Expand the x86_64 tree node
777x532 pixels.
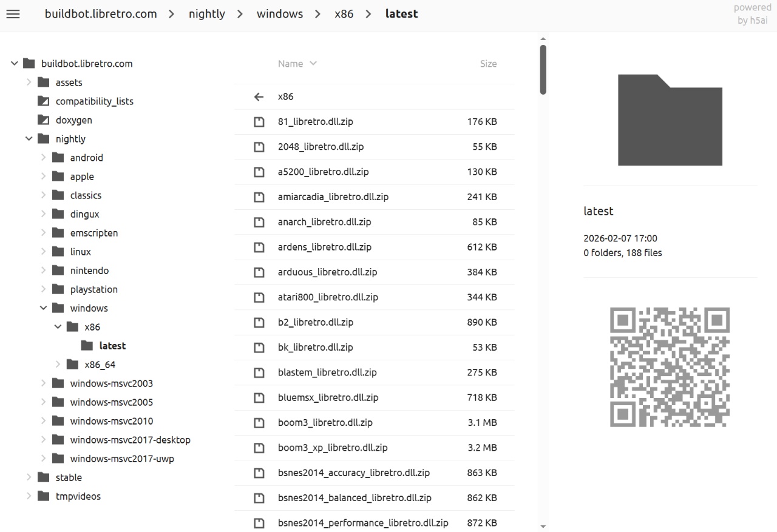click(x=58, y=365)
